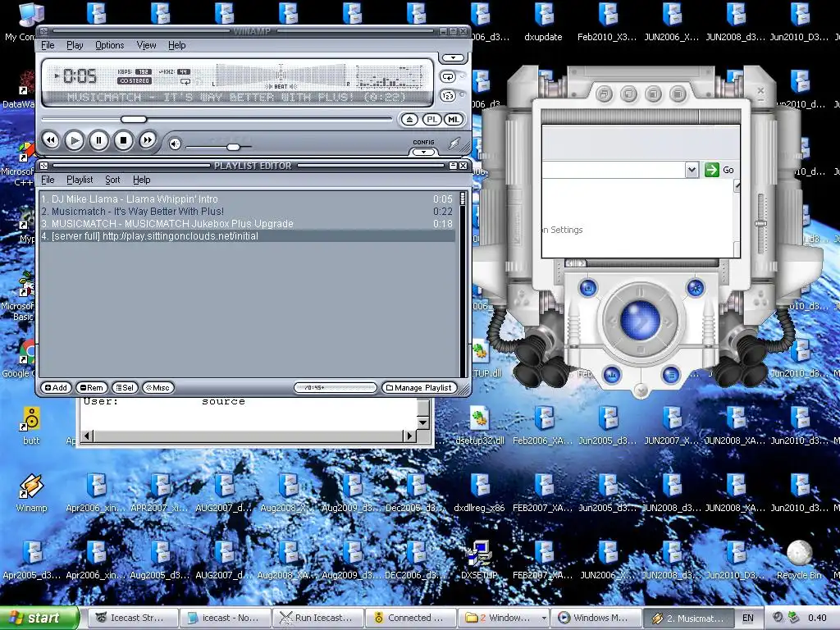Click the Add button in Playlist Editor
Screen dimensions: 840x630
point(56,387)
